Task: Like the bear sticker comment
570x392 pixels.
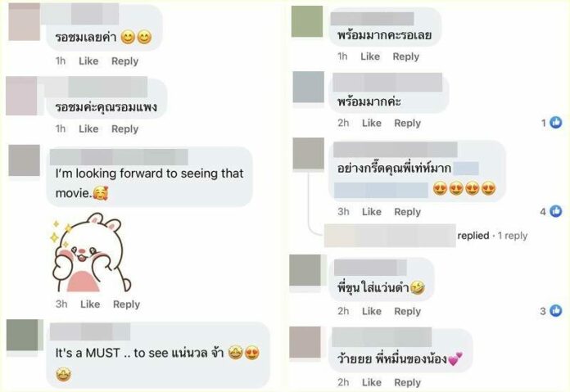Action: [90, 304]
